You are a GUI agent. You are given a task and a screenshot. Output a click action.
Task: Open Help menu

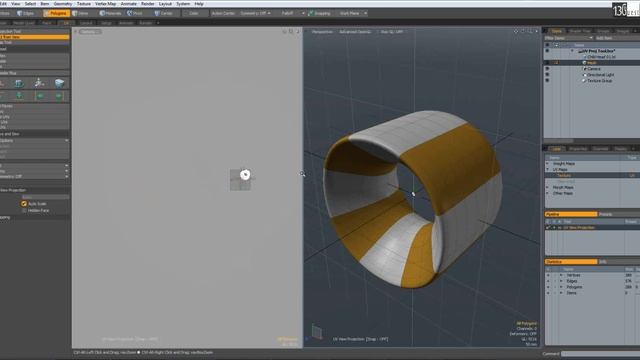point(199,4)
